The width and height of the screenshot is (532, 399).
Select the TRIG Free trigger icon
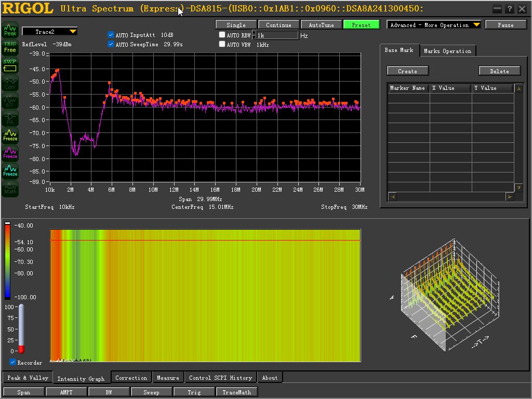coord(10,47)
